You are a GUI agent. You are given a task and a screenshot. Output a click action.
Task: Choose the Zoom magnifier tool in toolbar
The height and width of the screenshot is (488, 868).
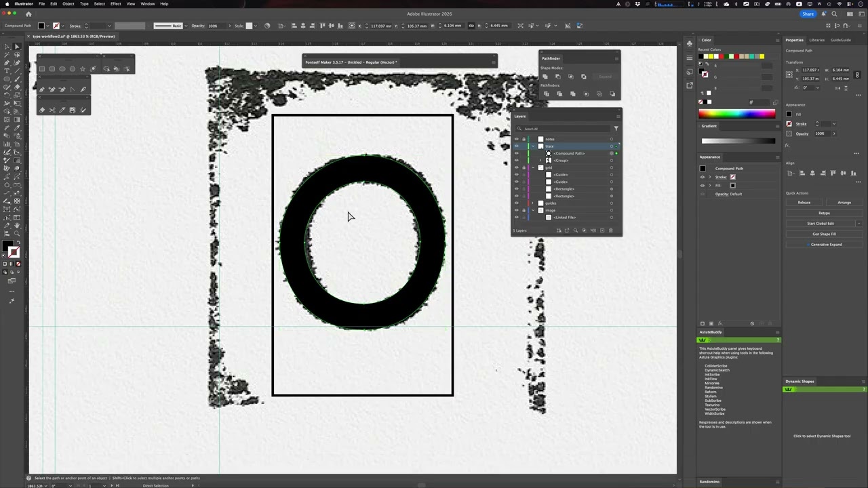pyautogui.click(x=16, y=233)
